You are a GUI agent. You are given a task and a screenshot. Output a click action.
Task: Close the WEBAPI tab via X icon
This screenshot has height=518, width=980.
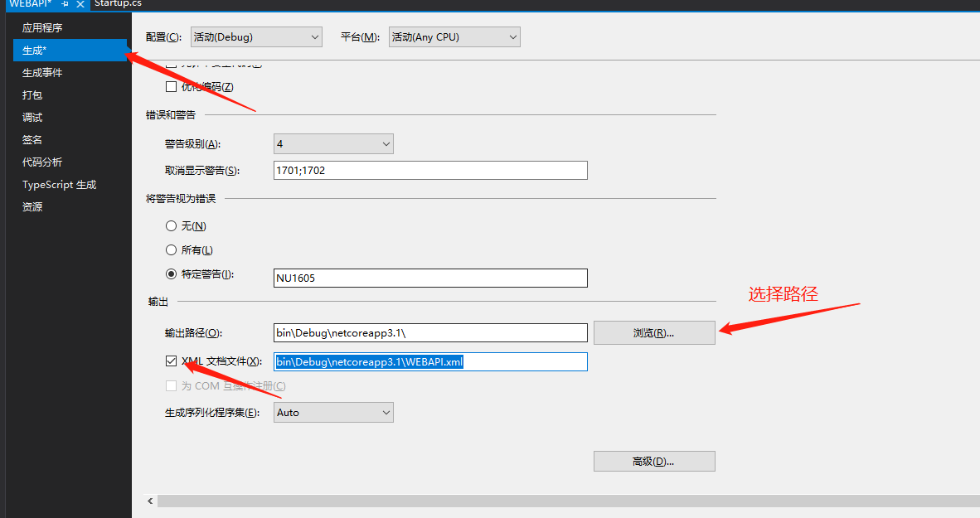pyautogui.click(x=80, y=4)
